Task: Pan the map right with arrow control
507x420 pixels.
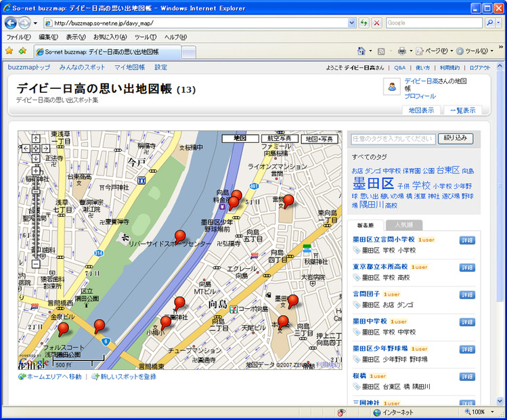Action: [x=46, y=148]
